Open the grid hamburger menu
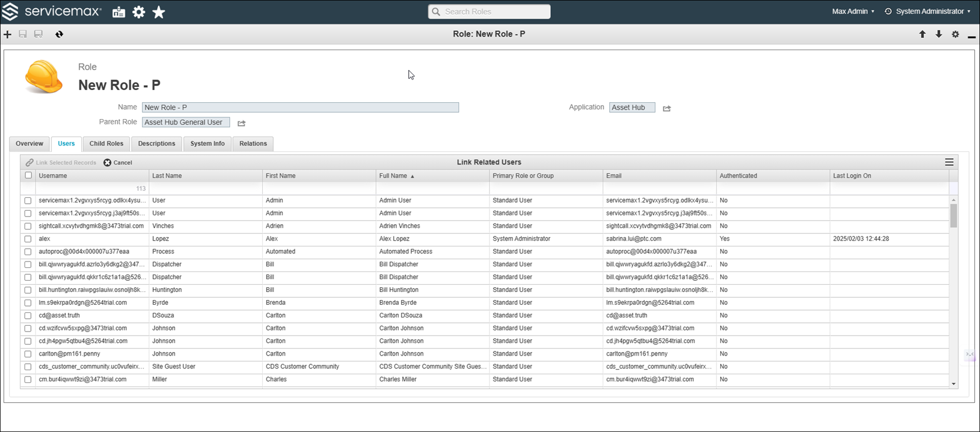 949,162
